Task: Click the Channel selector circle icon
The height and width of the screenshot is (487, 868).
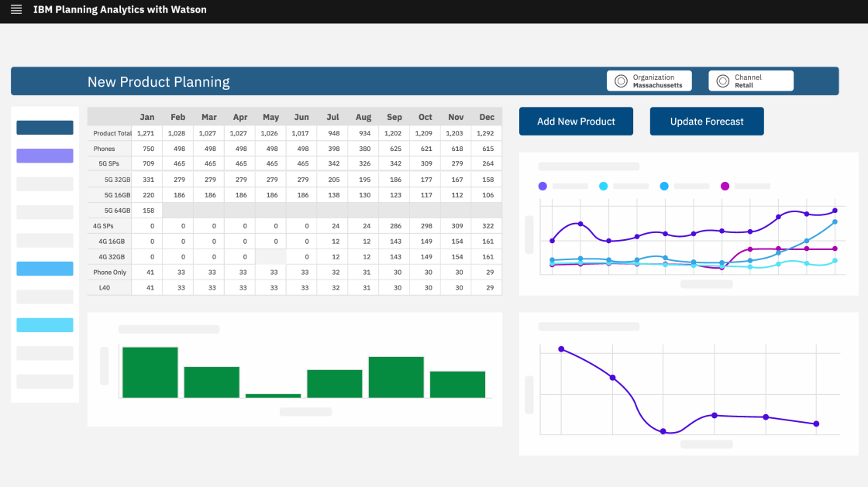Action: click(723, 81)
